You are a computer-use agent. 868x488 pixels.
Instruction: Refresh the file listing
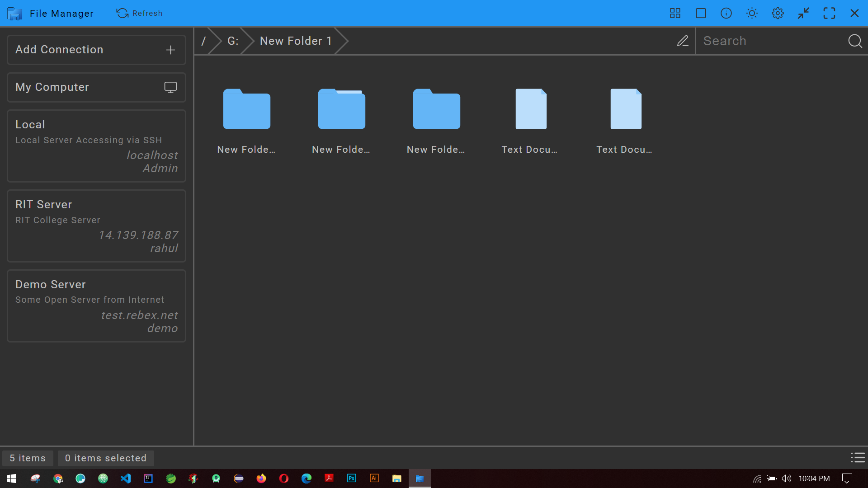(x=139, y=13)
